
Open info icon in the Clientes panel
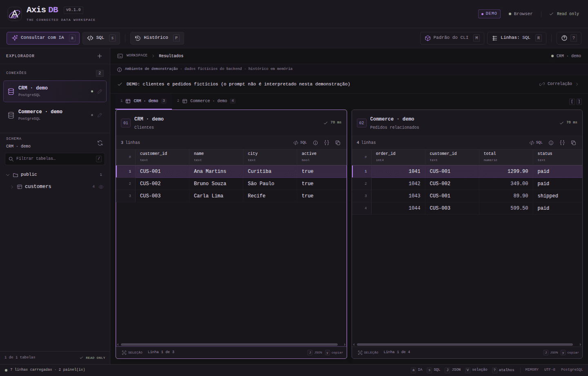pos(315,143)
